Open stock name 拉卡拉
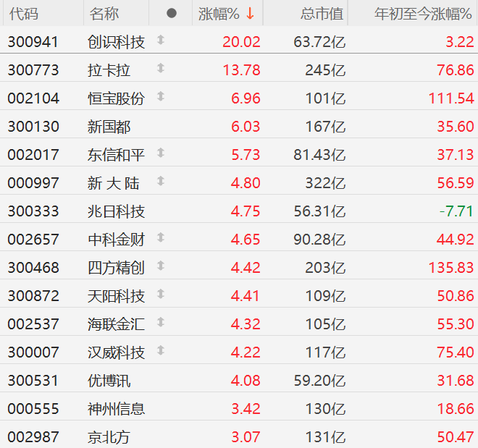 click(109, 70)
